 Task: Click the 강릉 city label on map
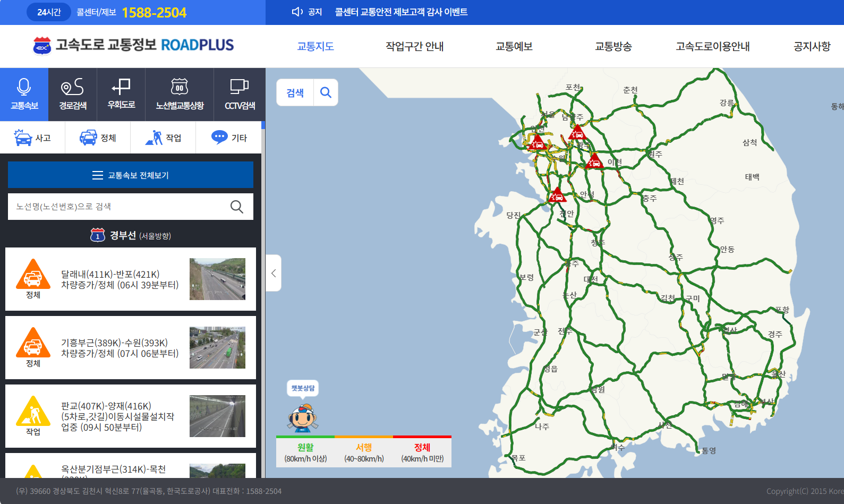(x=727, y=102)
